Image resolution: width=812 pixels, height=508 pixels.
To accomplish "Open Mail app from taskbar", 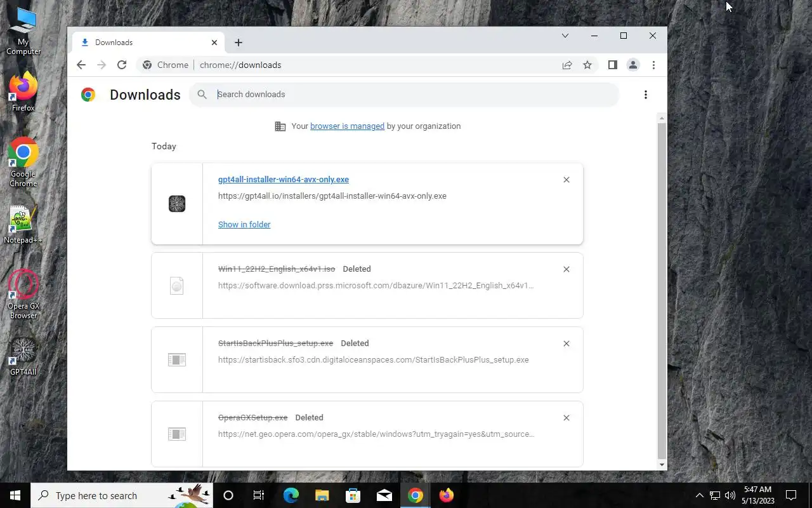I will pyautogui.click(x=384, y=495).
